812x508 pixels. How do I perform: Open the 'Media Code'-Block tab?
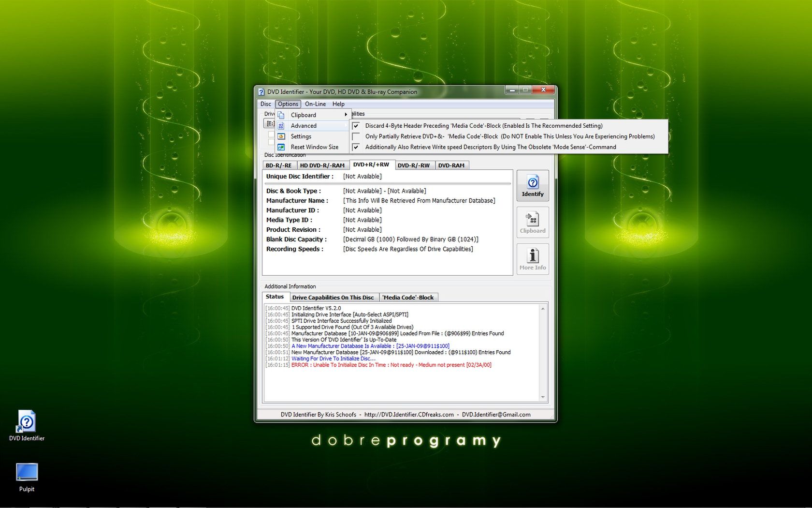click(x=408, y=298)
